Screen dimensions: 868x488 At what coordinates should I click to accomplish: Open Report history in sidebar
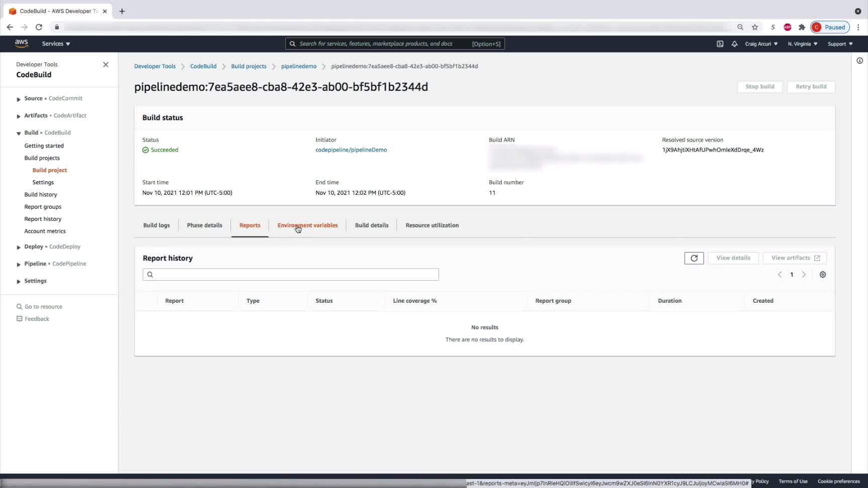click(x=43, y=219)
